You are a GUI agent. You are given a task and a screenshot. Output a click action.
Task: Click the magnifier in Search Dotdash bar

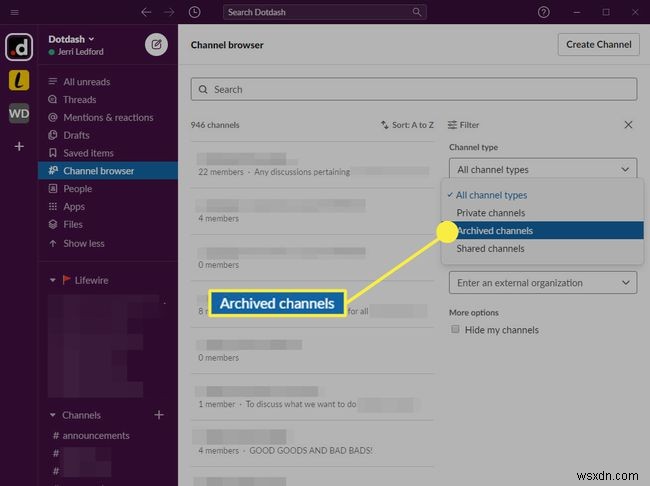coord(417,12)
